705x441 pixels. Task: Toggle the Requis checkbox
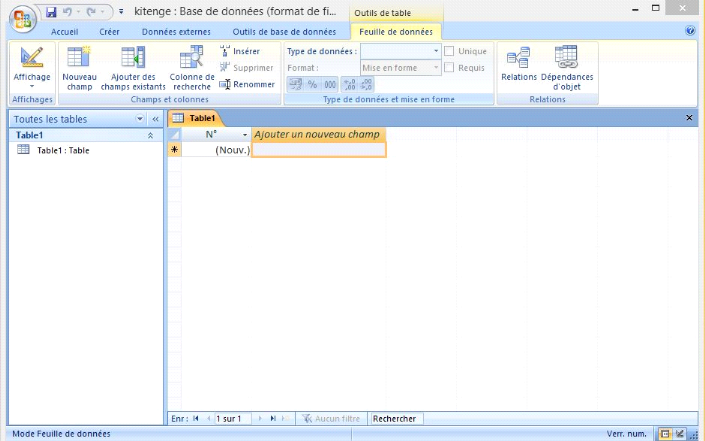[450, 67]
